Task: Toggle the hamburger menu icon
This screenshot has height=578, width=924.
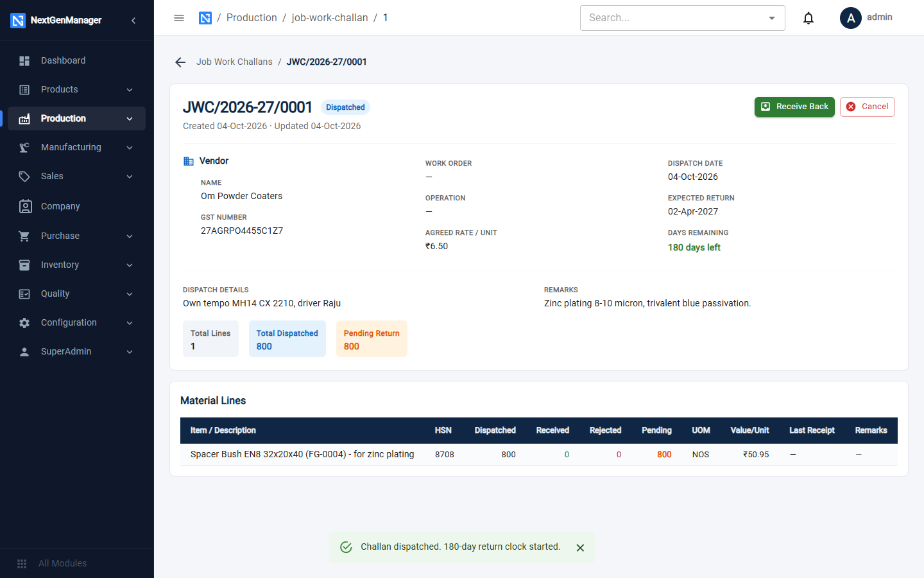Action: (x=179, y=18)
